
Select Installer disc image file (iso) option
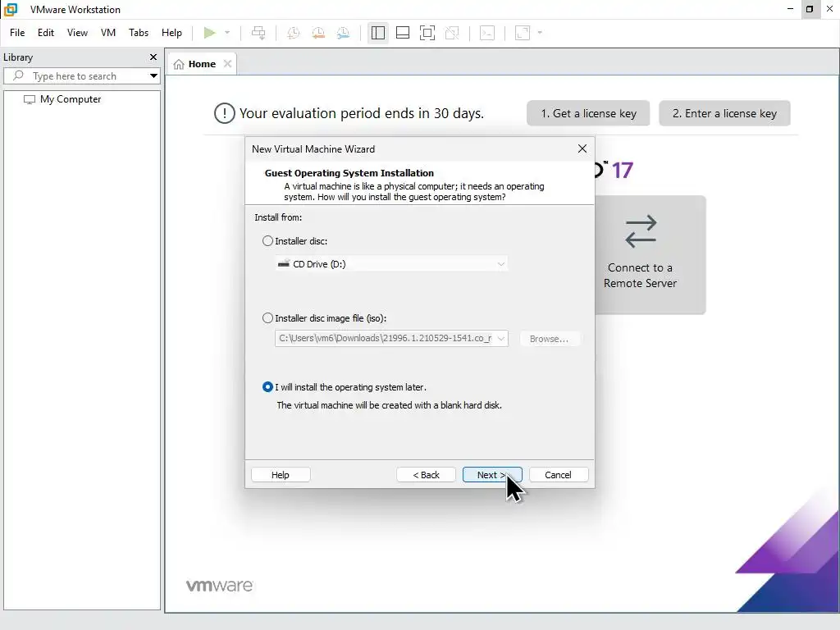267,318
